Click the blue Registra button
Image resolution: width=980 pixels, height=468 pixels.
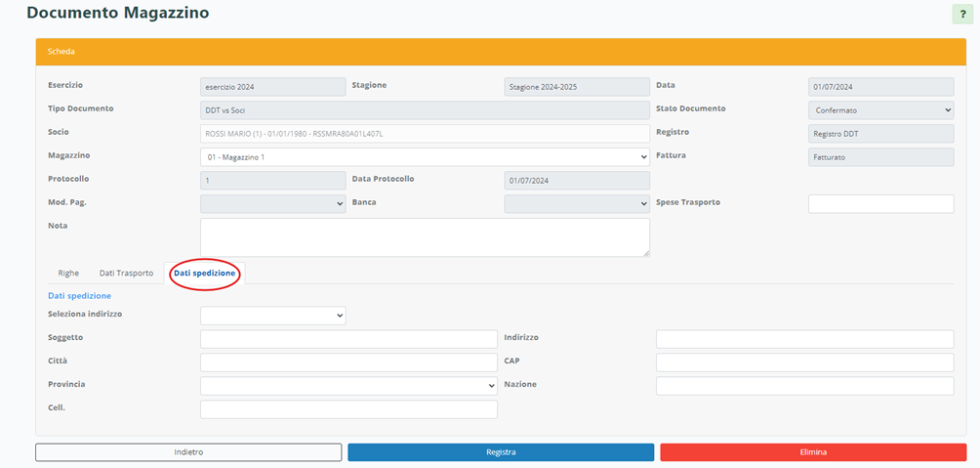[x=501, y=452]
